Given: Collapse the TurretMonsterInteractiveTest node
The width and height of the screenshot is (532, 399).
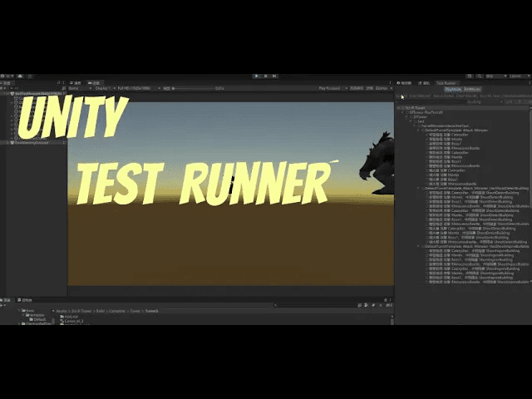Looking at the screenshot, I should click(x=415, y=126).
